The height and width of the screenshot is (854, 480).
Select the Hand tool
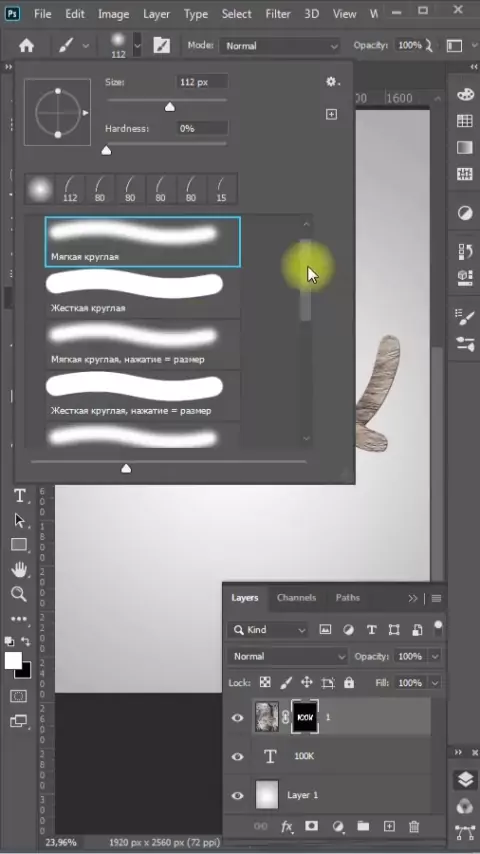tap(19, 570)
